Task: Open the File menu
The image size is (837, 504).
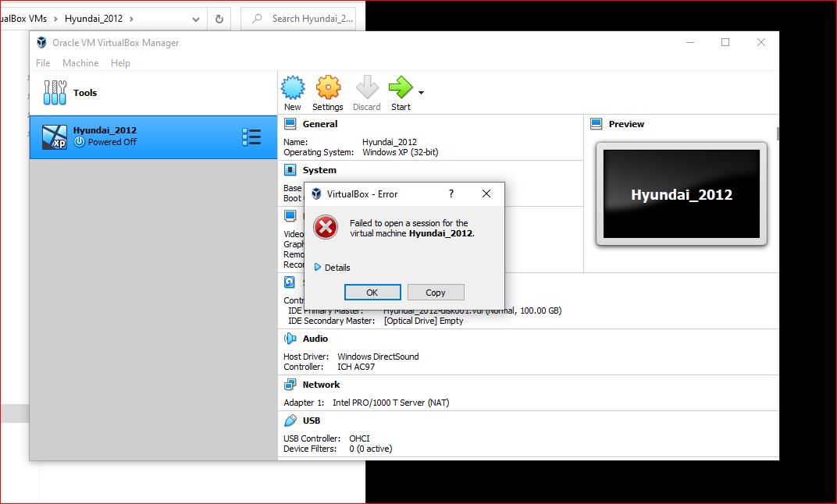Action: [x=43, y=63]
